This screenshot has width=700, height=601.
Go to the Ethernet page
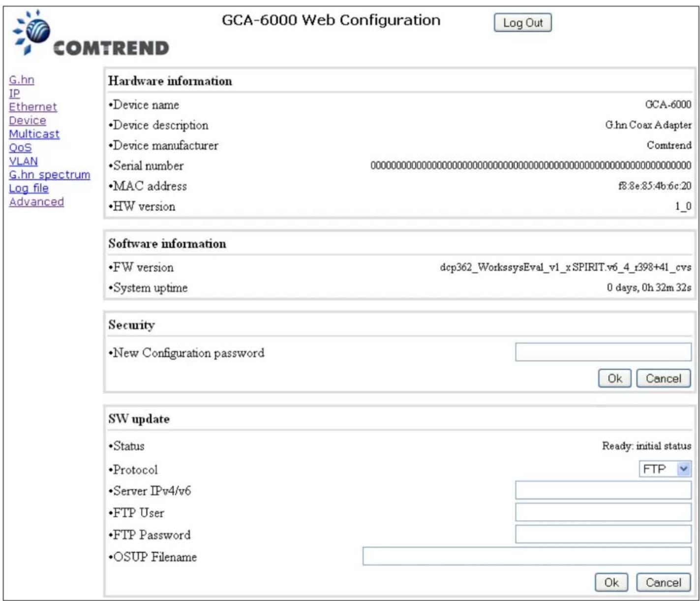[x=33, y=107]
